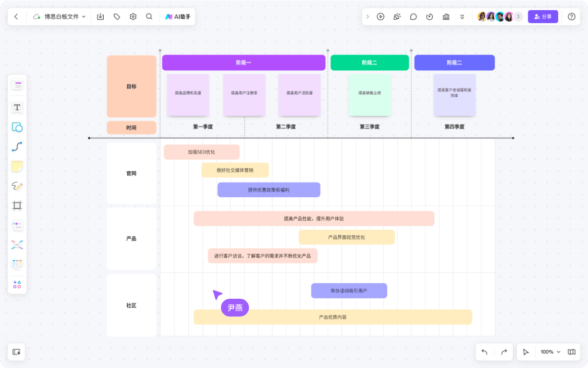Click the 加强SEO优化 task bar

click(201, 152)
